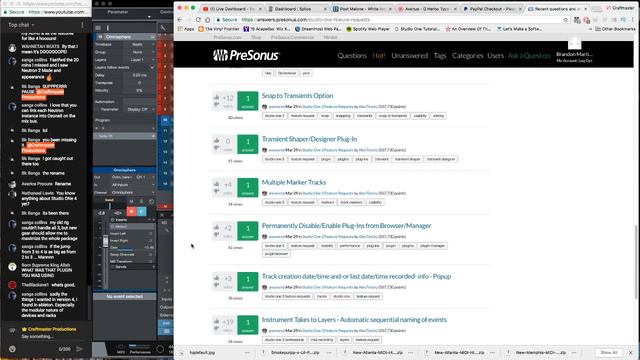Open the inspector info icon in Studio One
The height and width of the screenshot is (360, 640).
click(108, 28)
